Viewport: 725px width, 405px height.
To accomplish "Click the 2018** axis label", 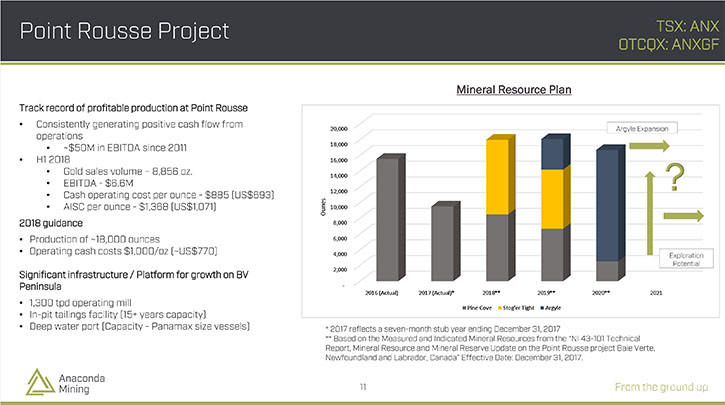I will pyautogui.click(x=491, y=293).
